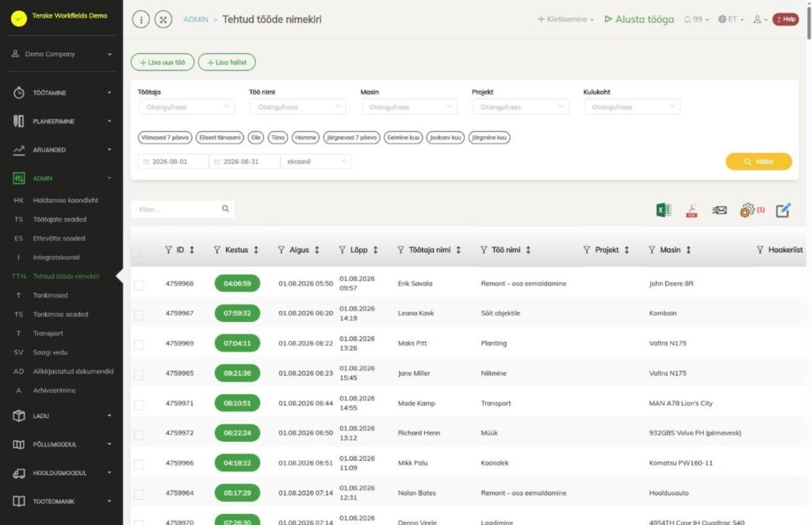Click the Terake Workfields logo icon
This screenshot has width=812, height=525.
(19, 18)
